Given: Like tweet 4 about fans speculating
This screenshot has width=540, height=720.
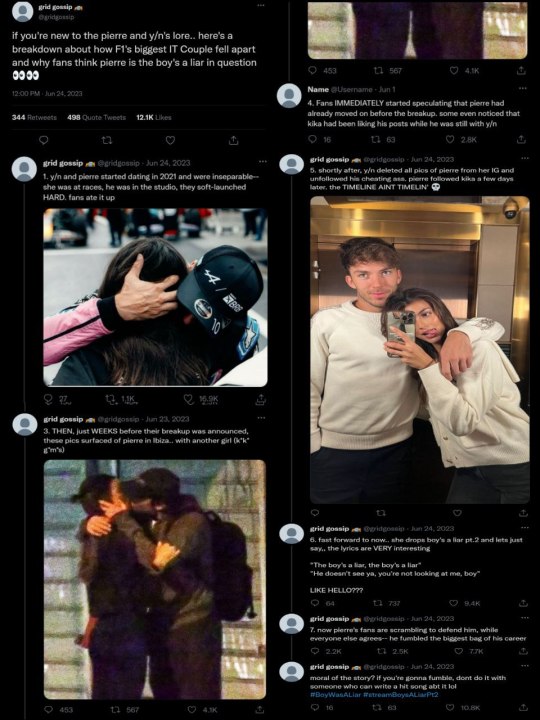Looking at the screenshot, I should pyautogui.click(x=450, y=139).
